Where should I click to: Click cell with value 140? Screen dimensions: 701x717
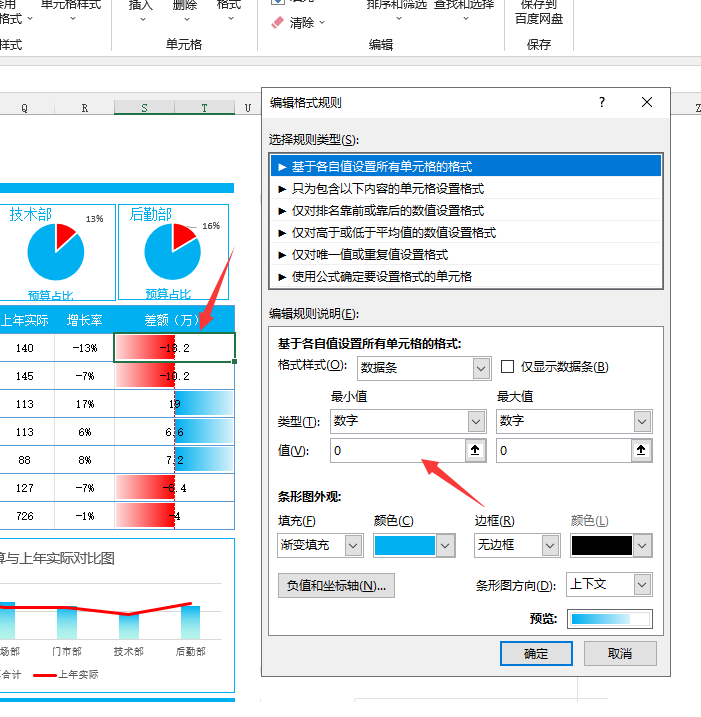click(25, 348)
